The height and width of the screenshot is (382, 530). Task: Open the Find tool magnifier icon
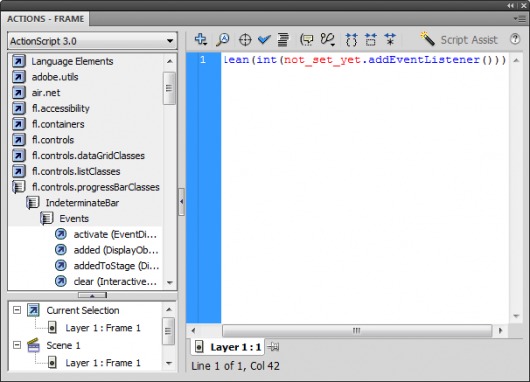pyautogui.click(x=223, y=40)
